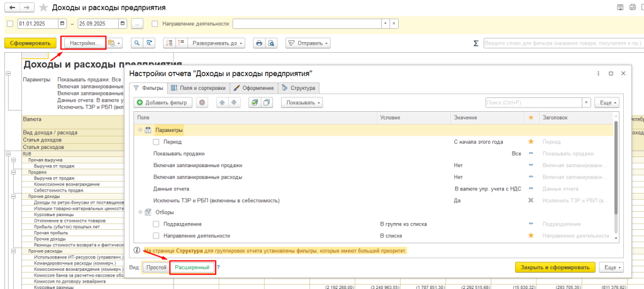Open Разворачивать до dropdown
644x289 pixels.
tap(217, 43)
